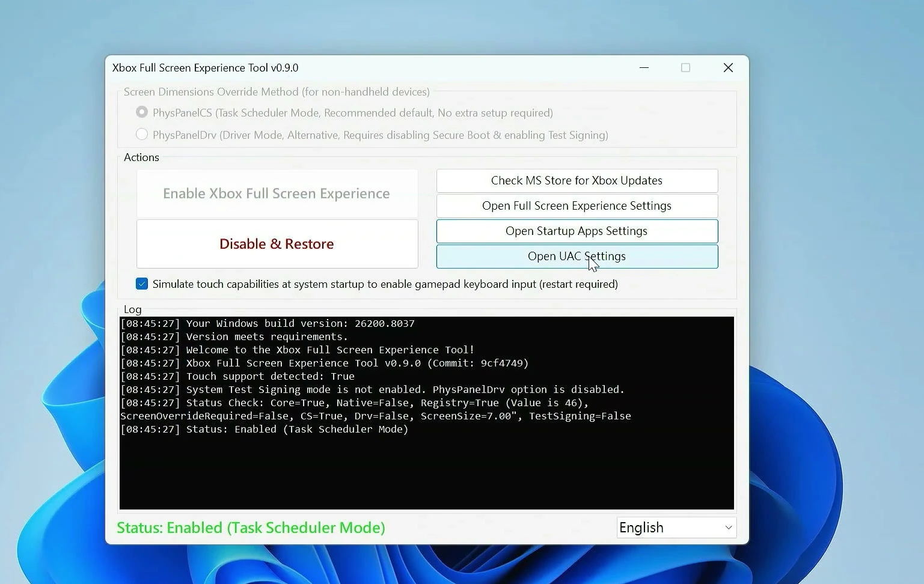Check MS Store for Xbox Updates
924x584 pixels.
coord(577,181)
